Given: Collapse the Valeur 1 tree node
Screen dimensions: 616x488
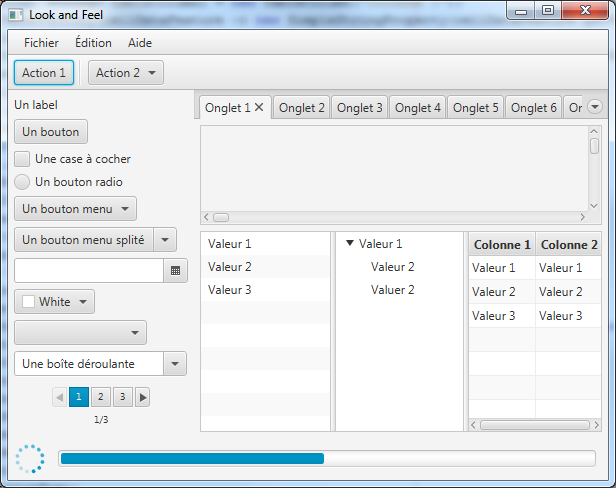Looking at the screenshot, I should pos(349,244).
